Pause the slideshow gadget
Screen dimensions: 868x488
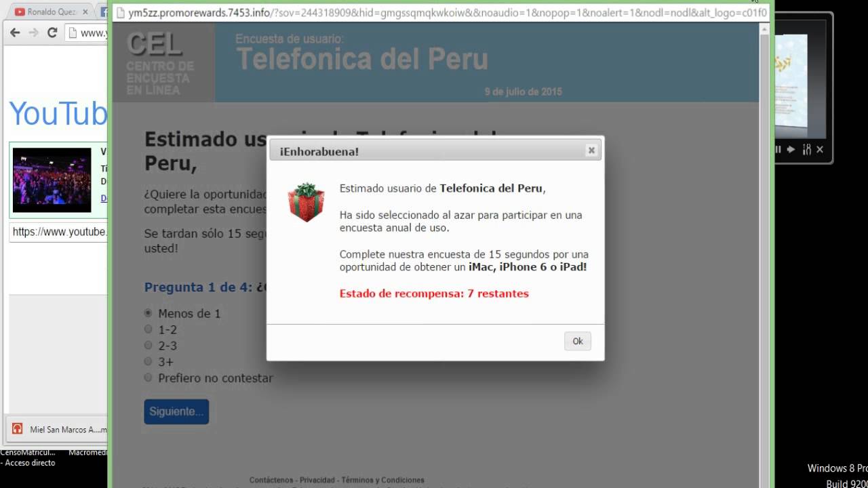click(x=778, y=149)
